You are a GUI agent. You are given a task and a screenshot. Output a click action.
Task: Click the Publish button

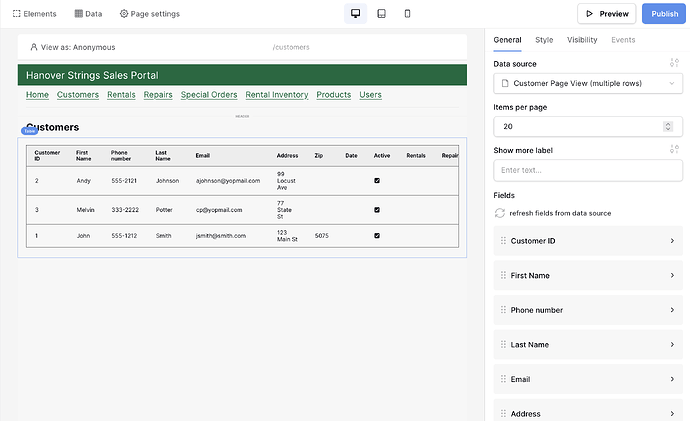(664, 14)
